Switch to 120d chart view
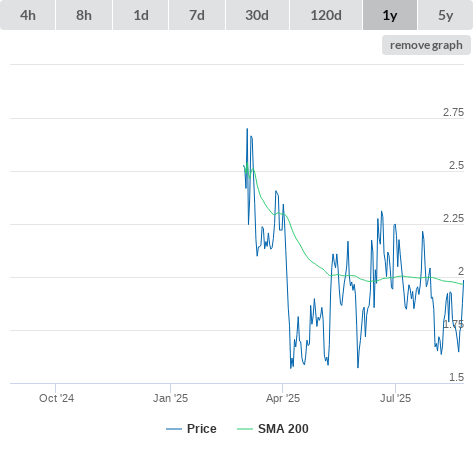Screen dimensions: 474x455 point(326,15)
